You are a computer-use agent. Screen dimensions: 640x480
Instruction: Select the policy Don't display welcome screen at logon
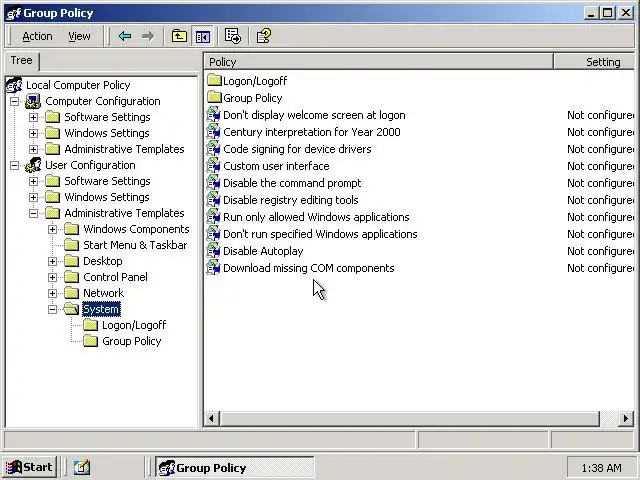(x=314, y=115)
